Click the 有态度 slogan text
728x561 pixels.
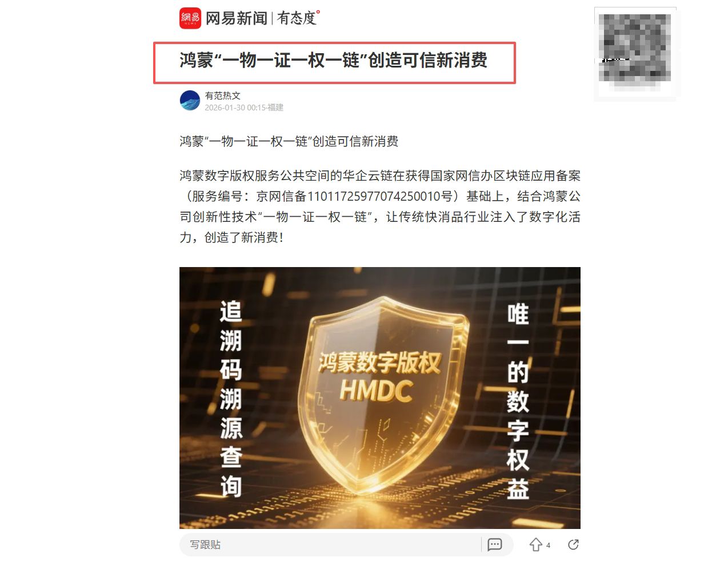[x=297, y=18]
